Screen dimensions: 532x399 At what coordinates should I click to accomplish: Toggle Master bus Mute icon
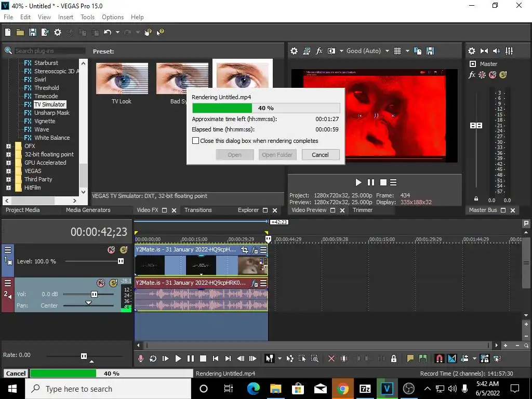point(493,75)
